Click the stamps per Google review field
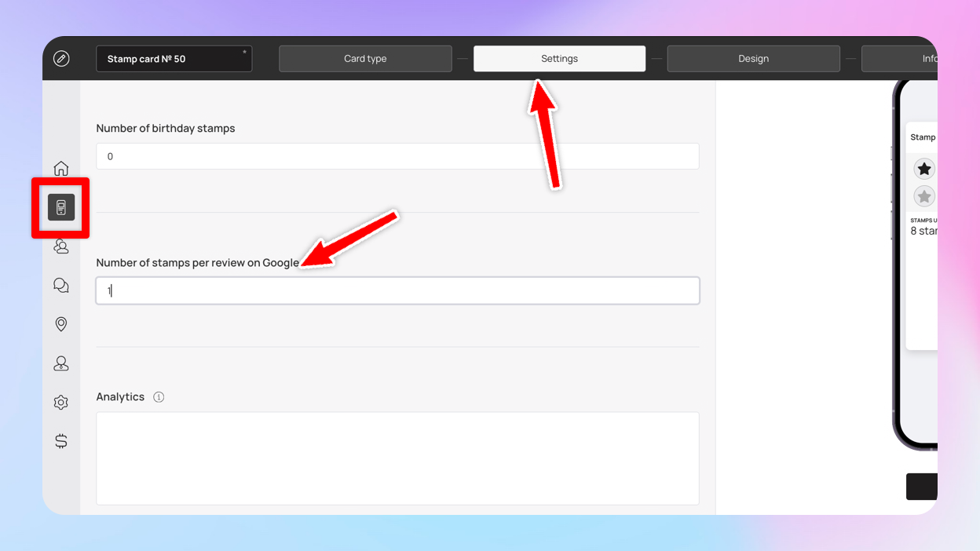 [397, 290]
